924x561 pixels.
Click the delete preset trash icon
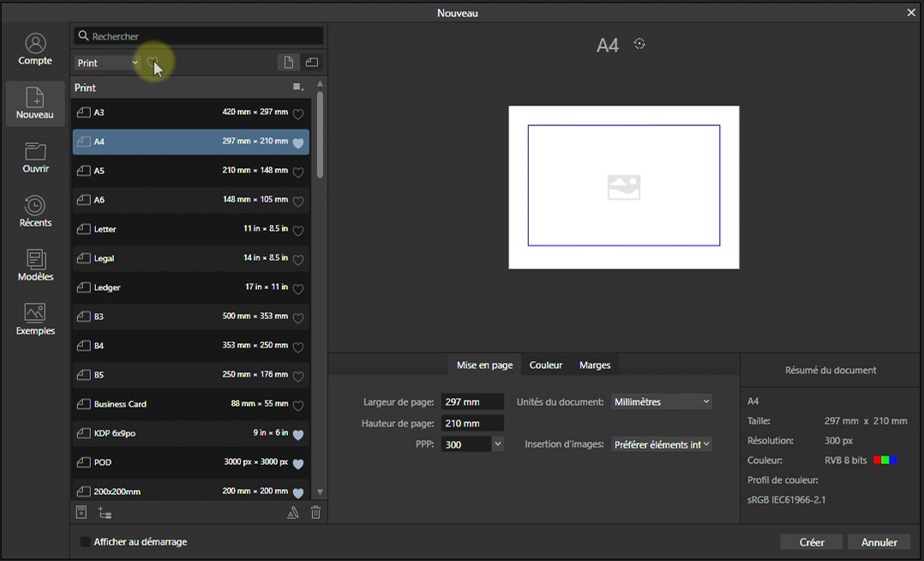(x=315, y=513)
